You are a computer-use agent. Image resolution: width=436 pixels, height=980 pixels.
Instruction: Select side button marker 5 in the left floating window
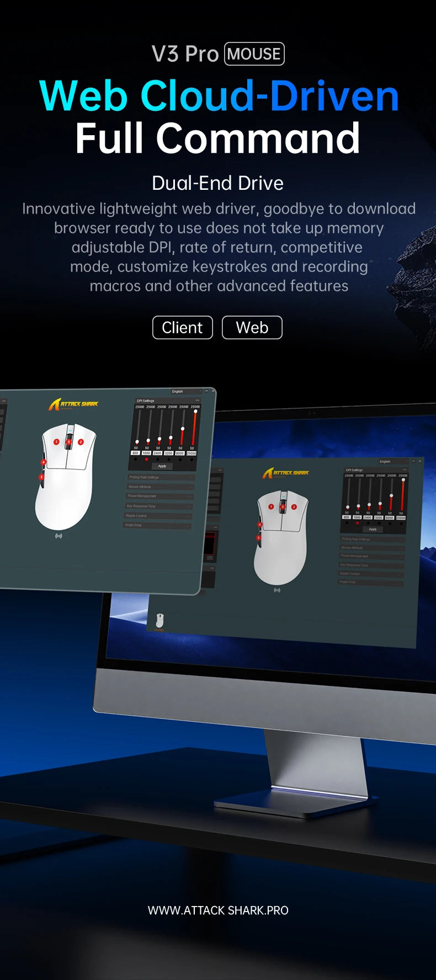pyautogui.click(x=41, y=477)
